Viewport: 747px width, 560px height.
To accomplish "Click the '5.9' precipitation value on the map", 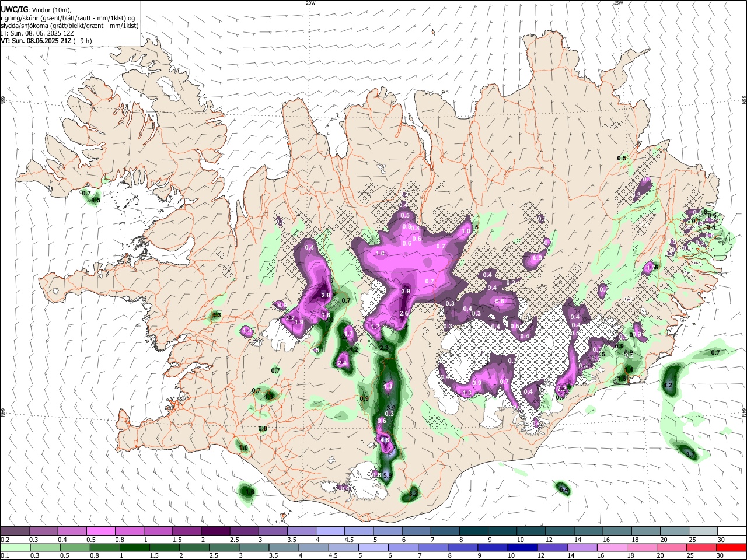I will 388,475.
